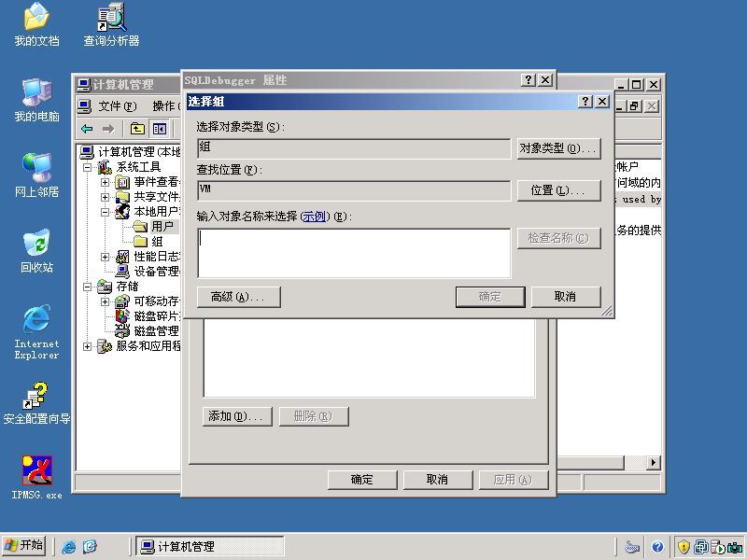Open the 网上邻居 desktop icon

click(x=36, y=175)
